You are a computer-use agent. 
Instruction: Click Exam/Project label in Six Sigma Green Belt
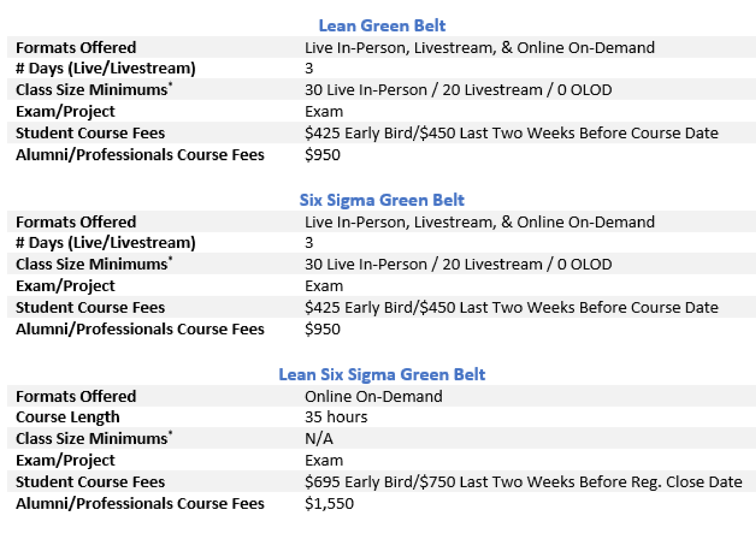pyautogui.click(x=66, y=286)
